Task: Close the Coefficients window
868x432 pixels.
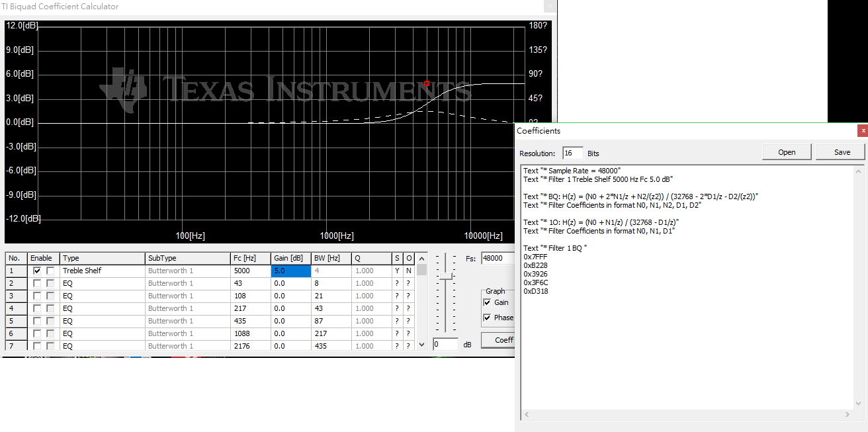Action: click(x=862, y=130)
